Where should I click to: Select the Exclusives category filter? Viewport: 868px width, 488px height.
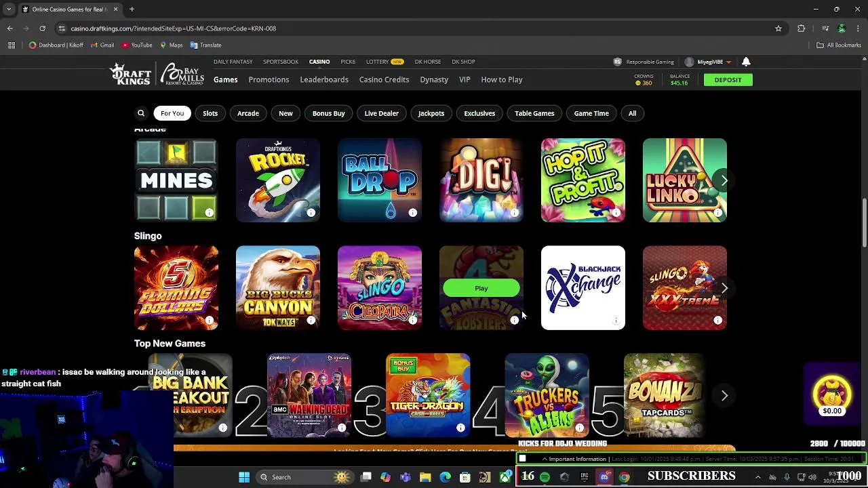pos(479,113)
